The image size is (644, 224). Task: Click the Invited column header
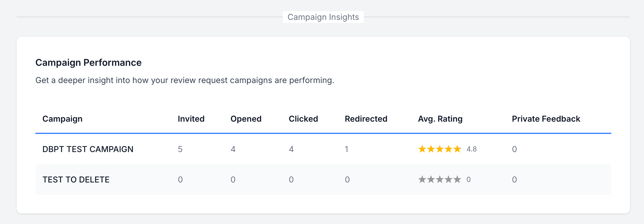(191, 119)
